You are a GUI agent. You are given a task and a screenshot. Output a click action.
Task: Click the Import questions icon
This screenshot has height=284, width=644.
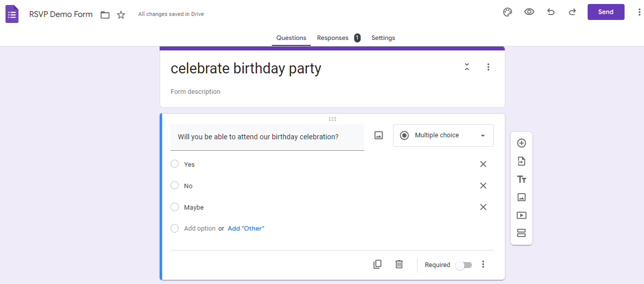click(x=521, y=161)
